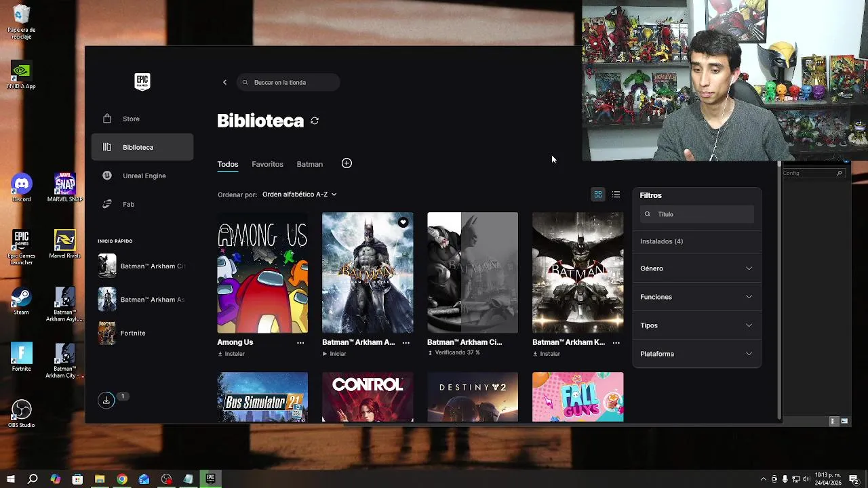Expand the Tipos filter
The height and width of the screenshot is (488, 868).
point(696,325)
